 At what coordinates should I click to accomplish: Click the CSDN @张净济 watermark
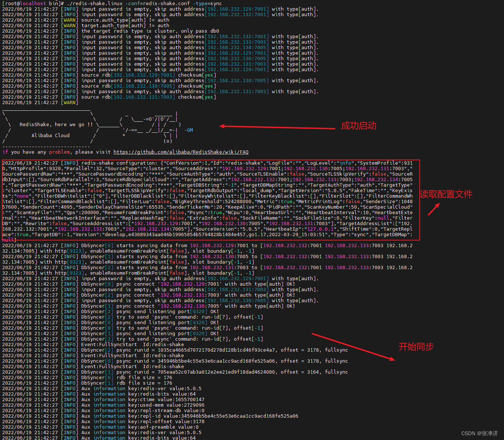[x=481, y=433]
